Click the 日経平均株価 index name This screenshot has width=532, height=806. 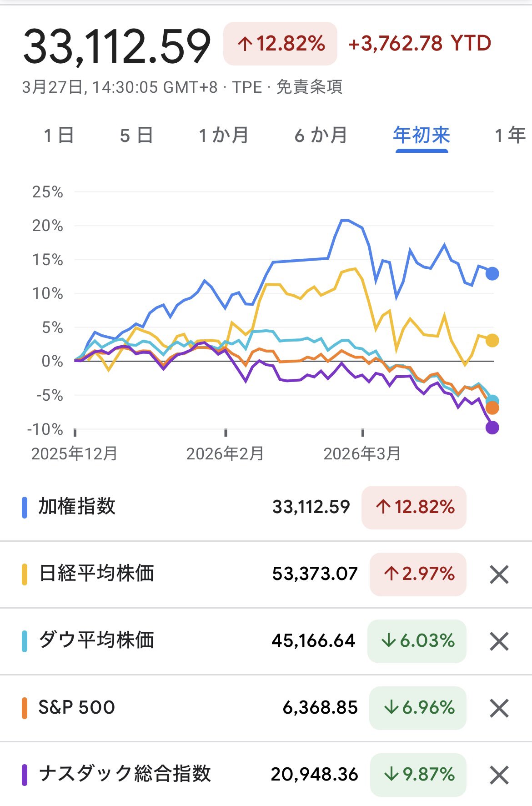96,574
